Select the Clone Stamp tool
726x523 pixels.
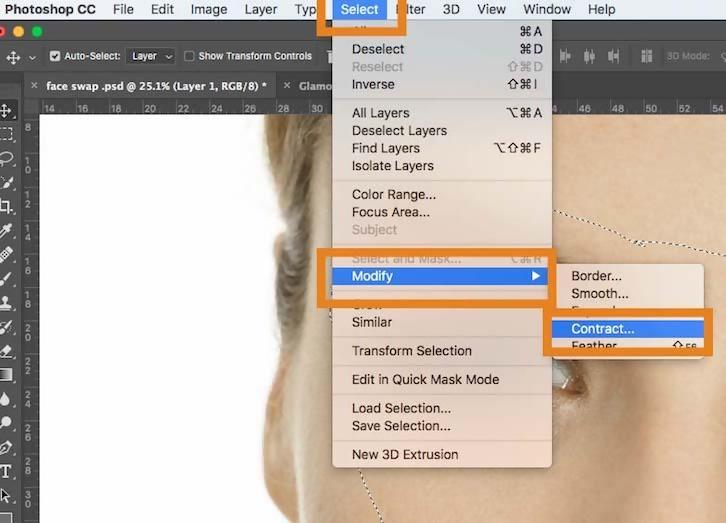click(6, 302)
